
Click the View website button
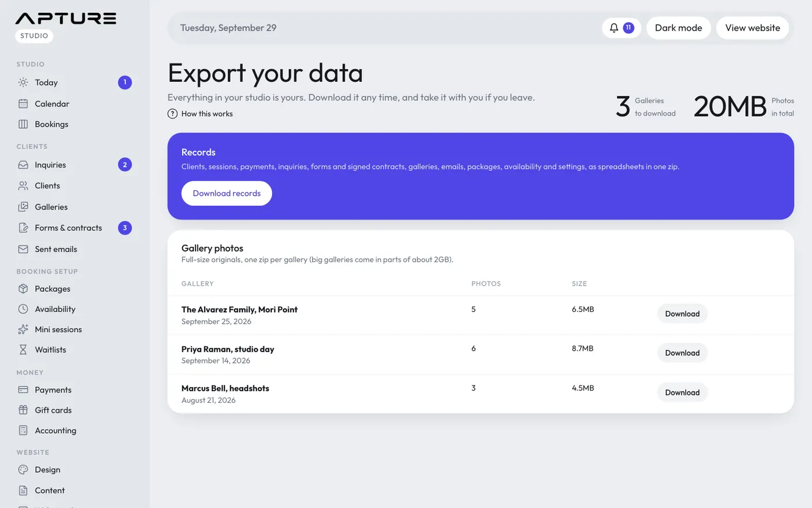753,28
